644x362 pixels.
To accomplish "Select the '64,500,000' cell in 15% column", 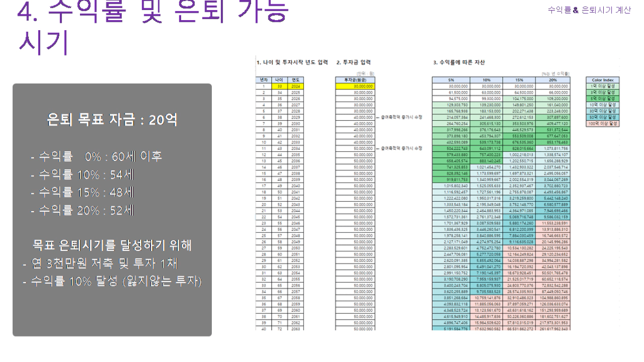I will [x=518, y=92].
